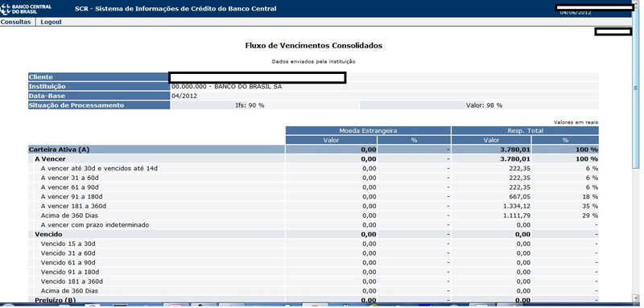Click the 18 % percentage
Screen dimensions: 644x308
pyautogui.click(x=590, y=196)
